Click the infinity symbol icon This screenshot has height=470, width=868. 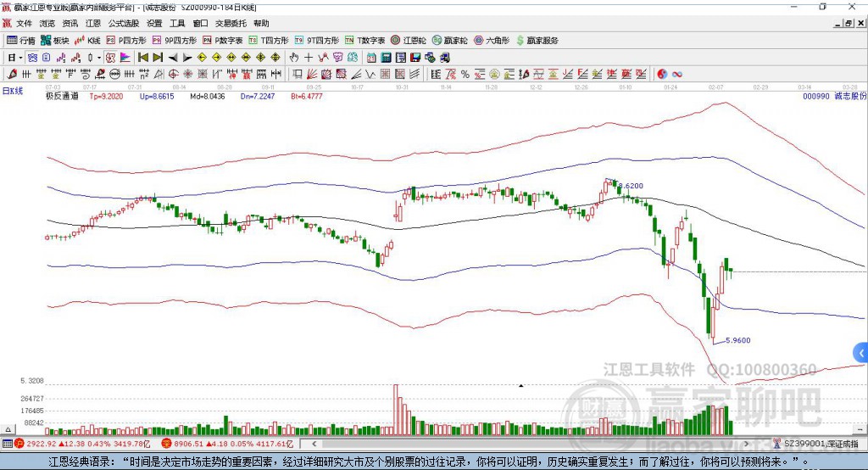point(677,74)
